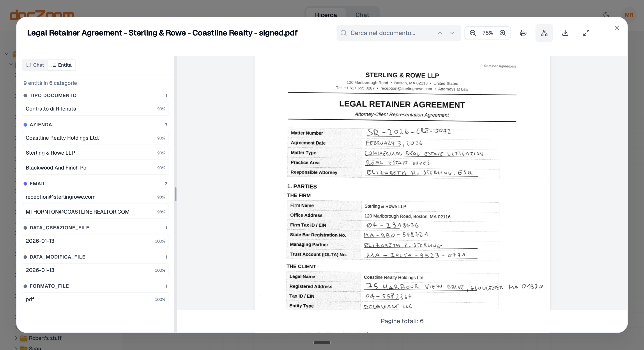Select the 'pdf' file format entity
This screenshot has width=644, height=350.
tap(95, 299)
